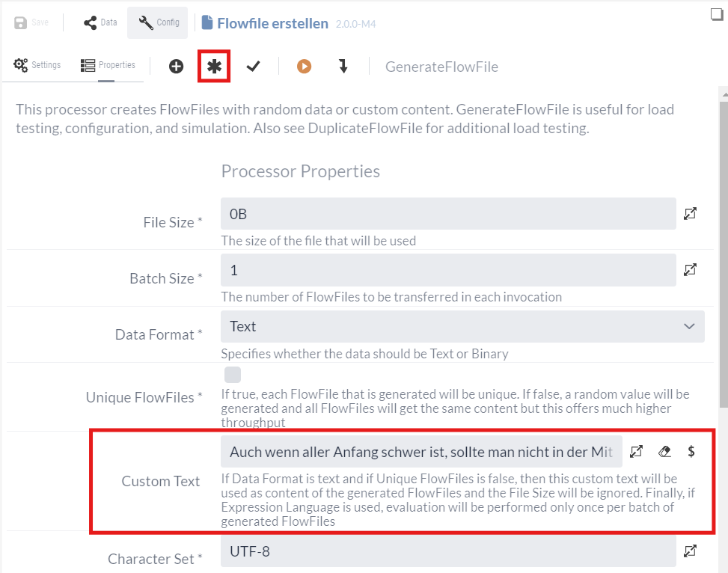728x573 pixels.
Task: Click the dollar expression language icon
Action: tap(691, 452)
